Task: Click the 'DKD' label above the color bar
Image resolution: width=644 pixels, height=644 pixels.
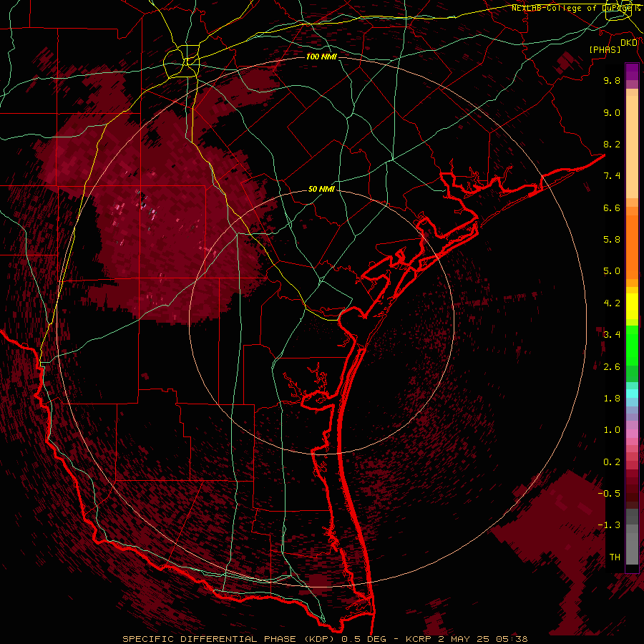Action: 628,43
